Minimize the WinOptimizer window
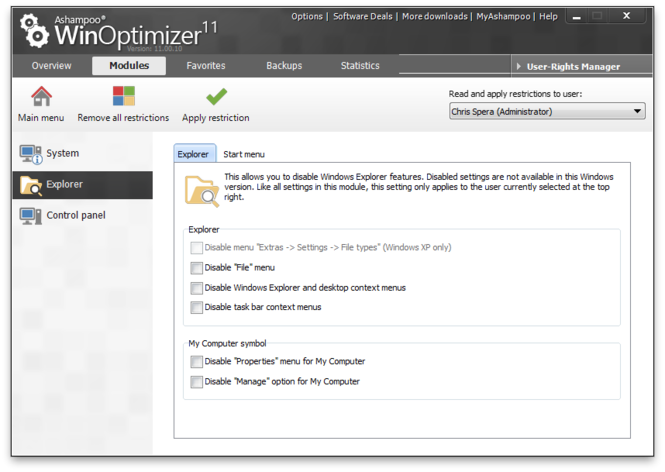The height and width of the screenshot is (472, 665). 576,17
